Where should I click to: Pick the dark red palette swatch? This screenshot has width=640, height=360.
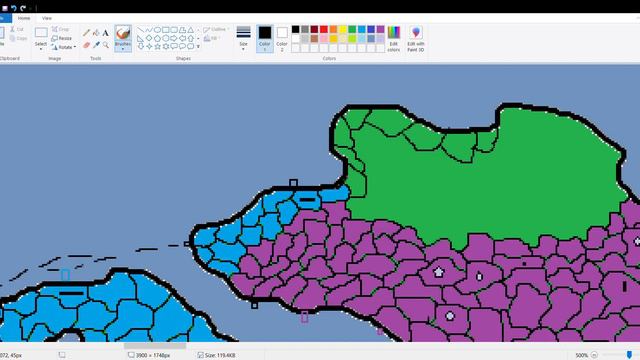click(314, 29)
